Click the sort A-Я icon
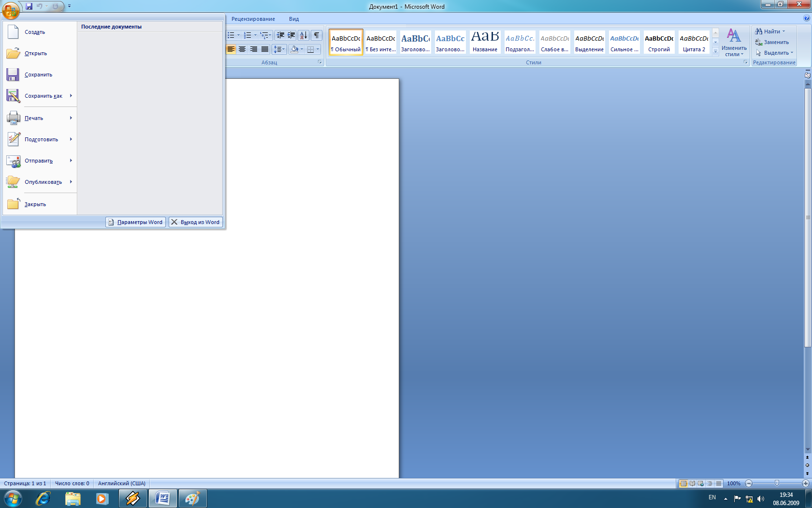812x508 pixels. click(304, 35)
